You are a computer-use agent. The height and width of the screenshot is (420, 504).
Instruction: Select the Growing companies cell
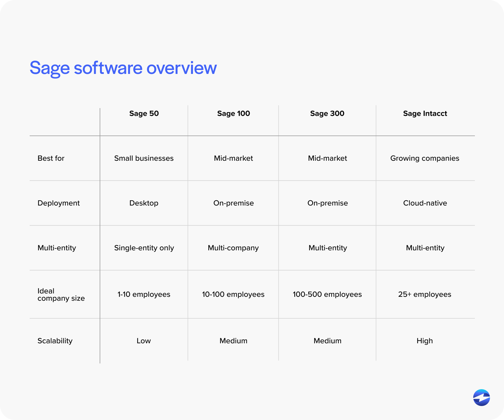[x=425, y=158]
